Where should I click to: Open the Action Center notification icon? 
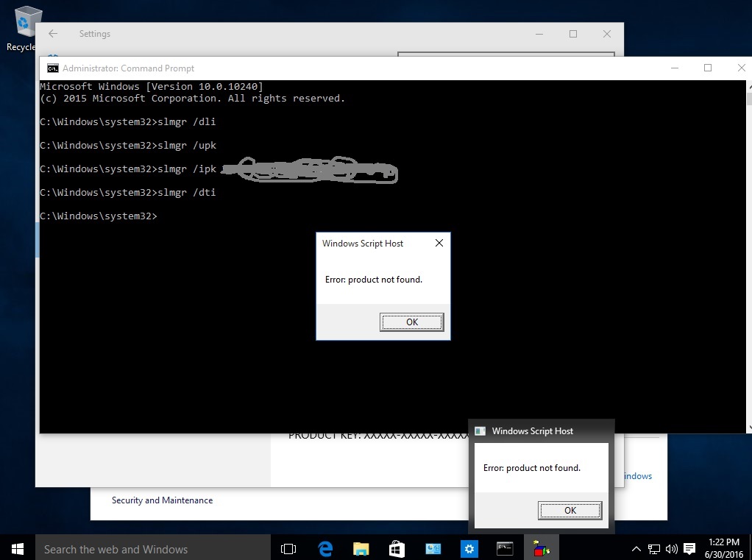pyautogui.click(x=689, y=549)
